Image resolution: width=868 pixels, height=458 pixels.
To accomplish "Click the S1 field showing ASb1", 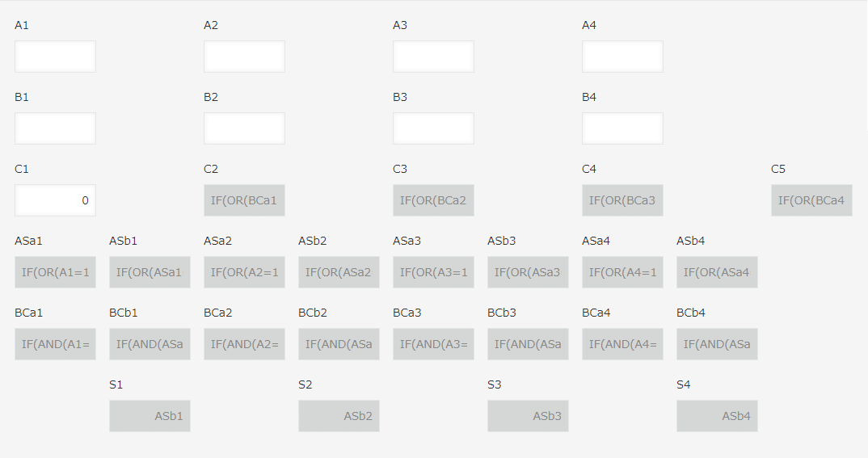I will point(150,416).
